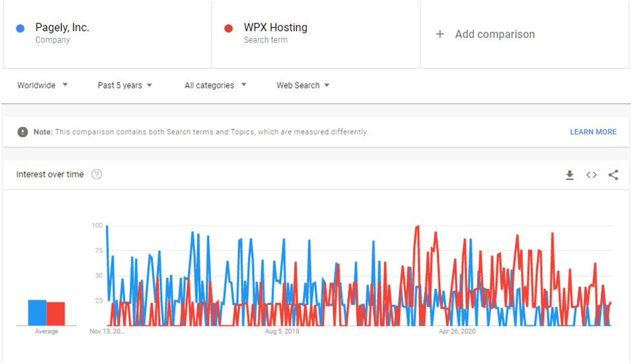Click the Nov 13 start date label

coord(107,331)
